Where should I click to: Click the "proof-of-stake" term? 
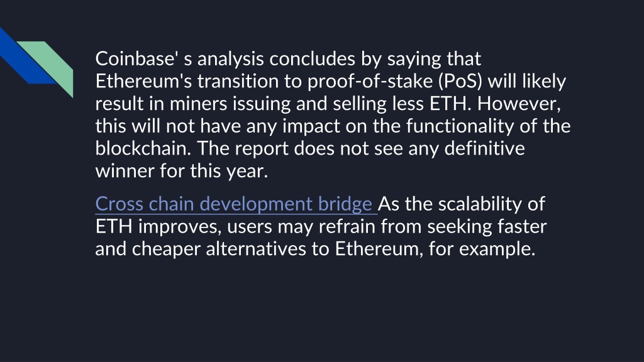[370, 81]
